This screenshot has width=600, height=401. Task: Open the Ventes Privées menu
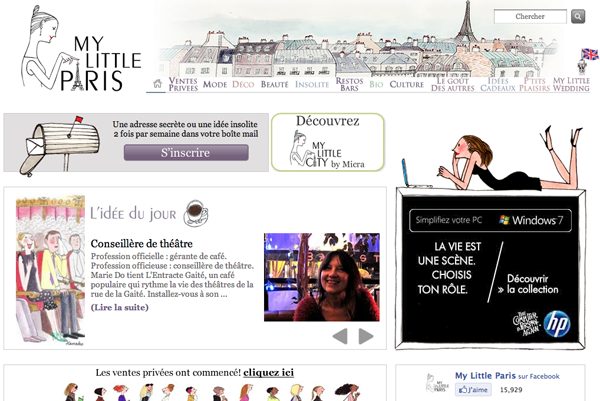click(x=183, y=84)
